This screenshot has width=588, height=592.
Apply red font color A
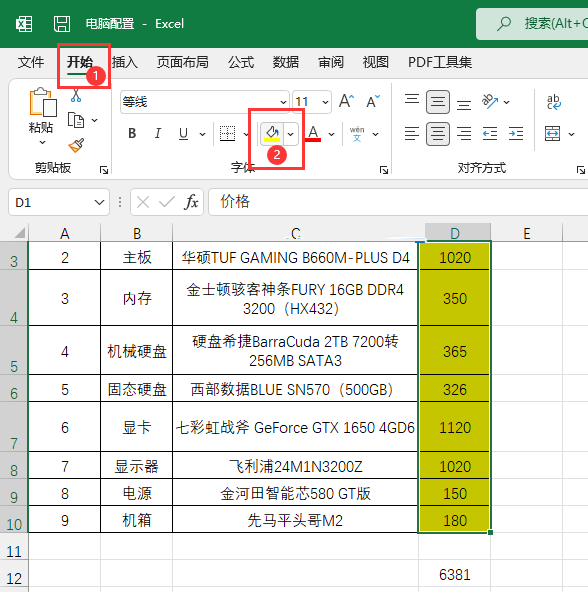pos(313,134)
